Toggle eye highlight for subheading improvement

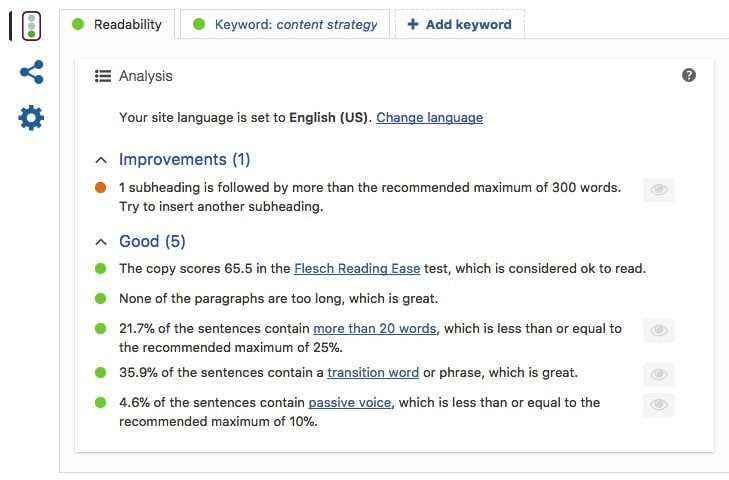coord(659,190)
